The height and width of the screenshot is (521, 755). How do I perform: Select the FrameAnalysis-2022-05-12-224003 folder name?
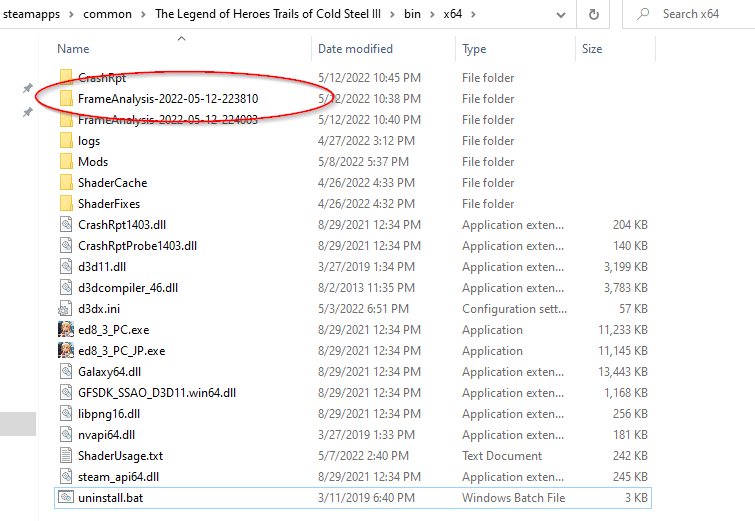tap(168, 119)
